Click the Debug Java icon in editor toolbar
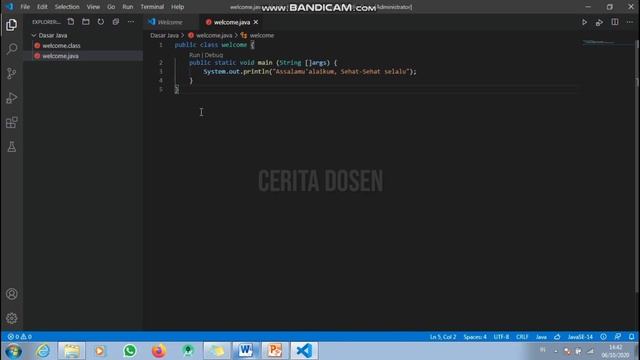Screen dimensions: 640x360 click(x=599, y=22)
